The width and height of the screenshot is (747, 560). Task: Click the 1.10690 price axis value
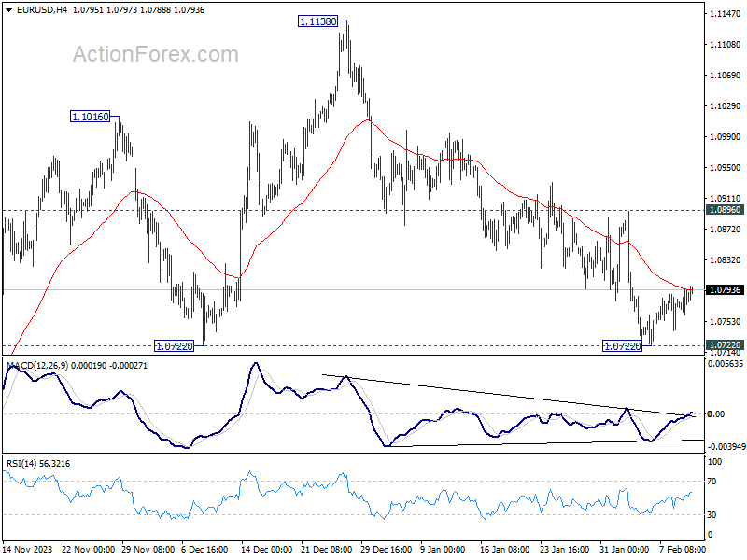(x=726, y=76)
